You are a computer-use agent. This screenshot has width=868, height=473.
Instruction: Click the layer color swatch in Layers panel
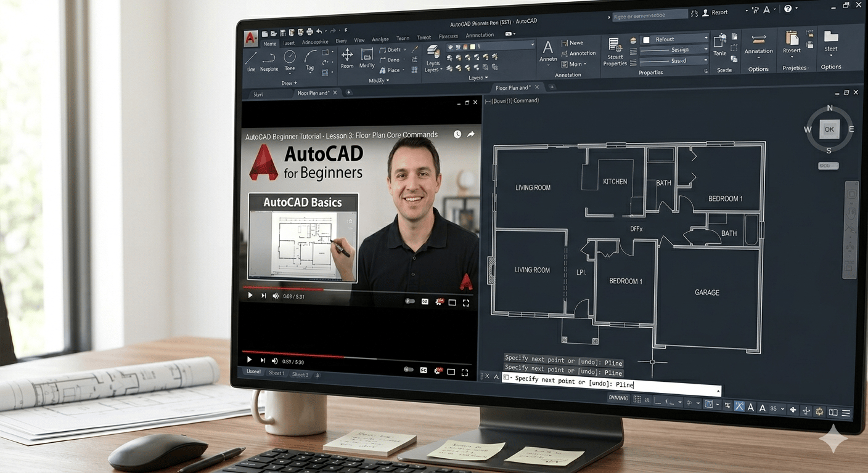(473, 47)
